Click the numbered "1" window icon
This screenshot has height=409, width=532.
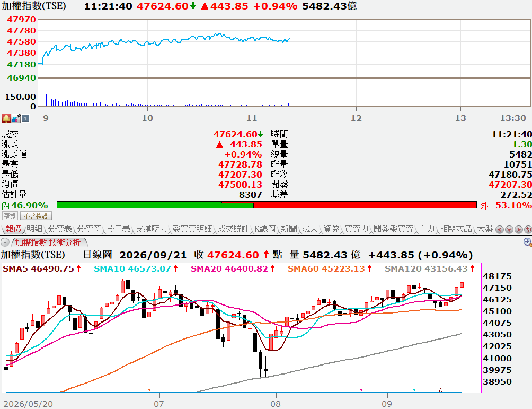[26, 118]
